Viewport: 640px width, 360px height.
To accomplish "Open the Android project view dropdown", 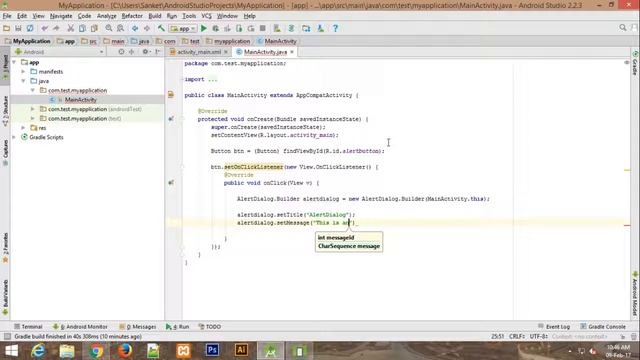I will (x=59, y=52).
